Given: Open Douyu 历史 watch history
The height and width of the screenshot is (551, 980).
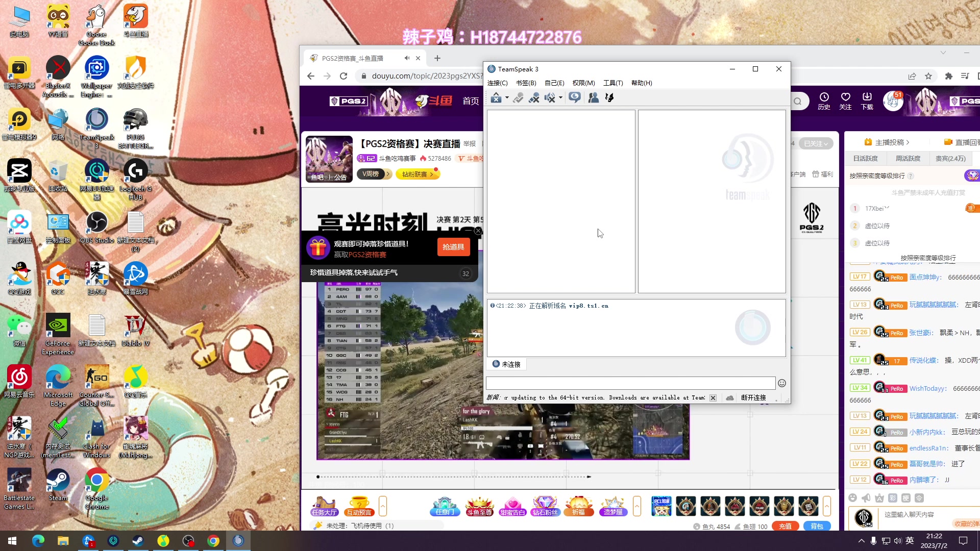Looking at the screenshot, I should pyautogui.click(x=824, y=101).
